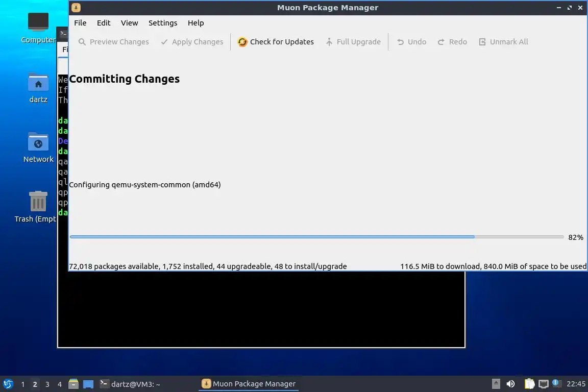Screen dimensions: 588x392
Task: Click the update notifier tray icon
Action: click(x=556, y=383)
